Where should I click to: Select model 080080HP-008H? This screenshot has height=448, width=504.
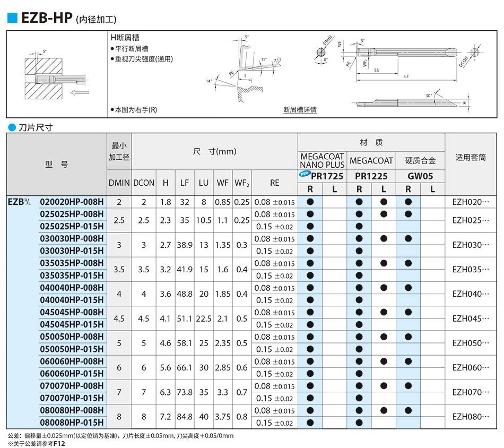click(72, 410)
